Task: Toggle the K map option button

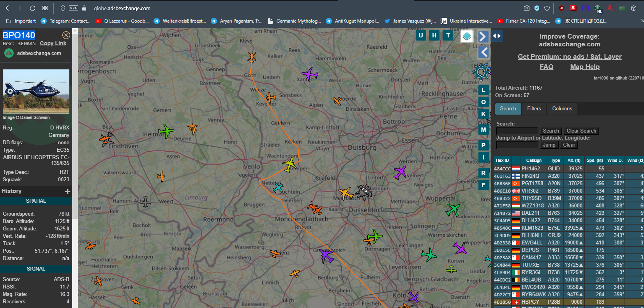Action: (x=483, y=114)
